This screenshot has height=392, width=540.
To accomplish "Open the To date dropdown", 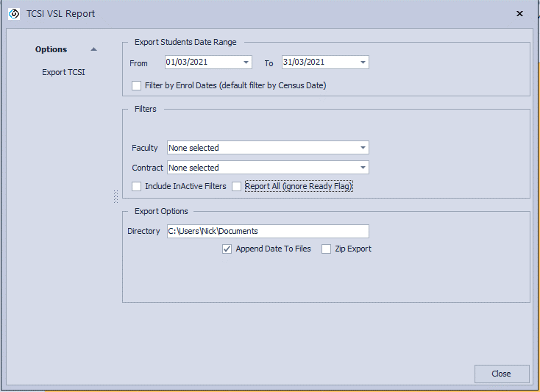I will [363, 63].
